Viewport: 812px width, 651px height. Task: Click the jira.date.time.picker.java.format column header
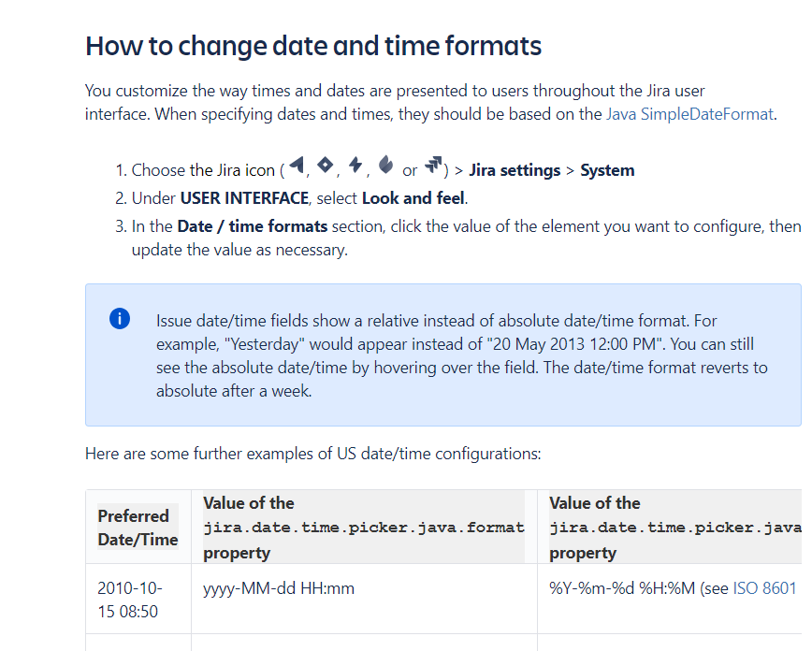(x=364, y=528)
